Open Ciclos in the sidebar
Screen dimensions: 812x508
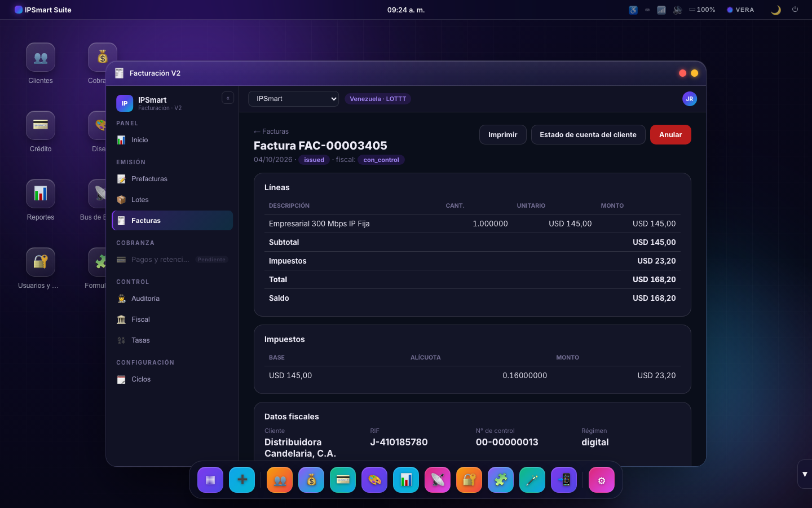[173, 379]
